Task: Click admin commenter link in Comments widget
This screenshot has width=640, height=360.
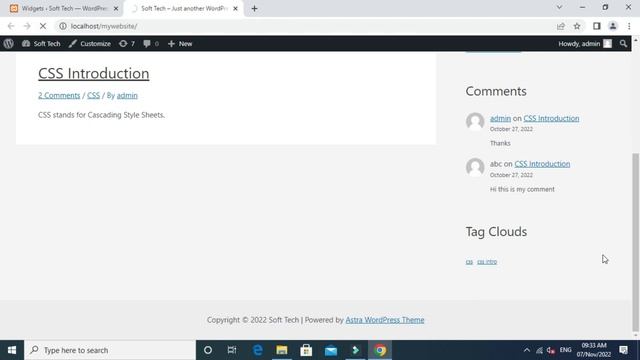Action: (x=500, y=118)
